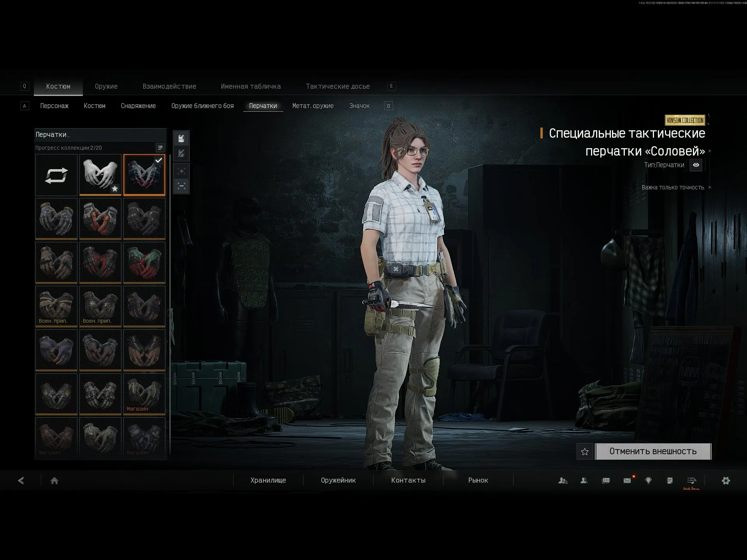
Task: Switch to the Оружие top tab
Action: click(x=106, y=86)
